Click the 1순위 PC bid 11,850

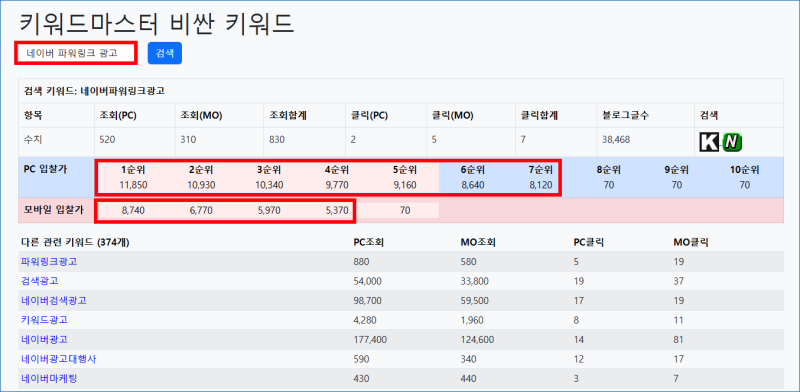click(133, 185)
